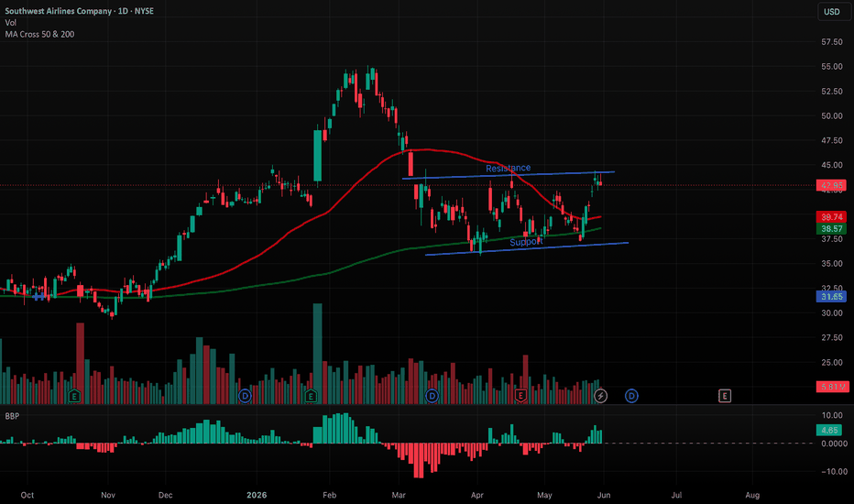Click the 35.00 price axis label
The image size is (854, 504).
point(832,264)
